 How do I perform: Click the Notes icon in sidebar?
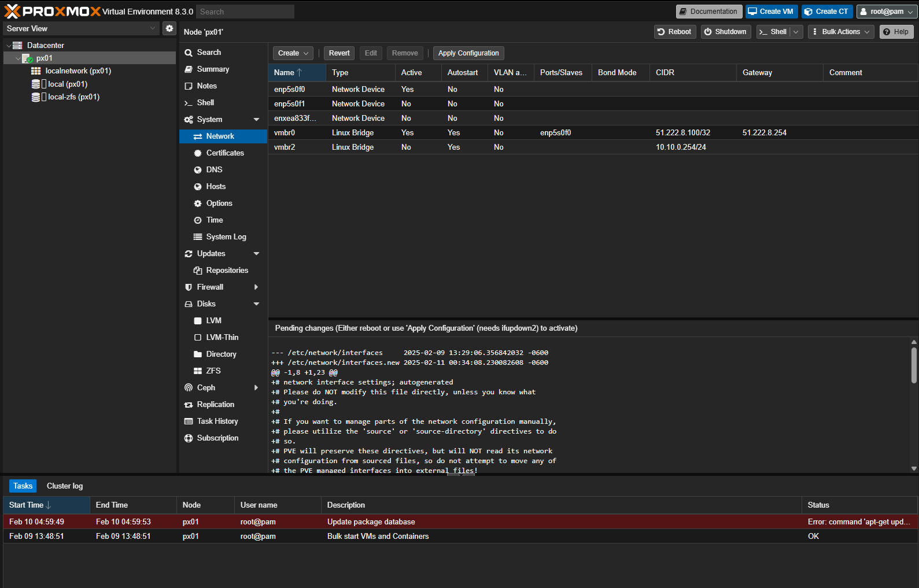coord(189,86)
